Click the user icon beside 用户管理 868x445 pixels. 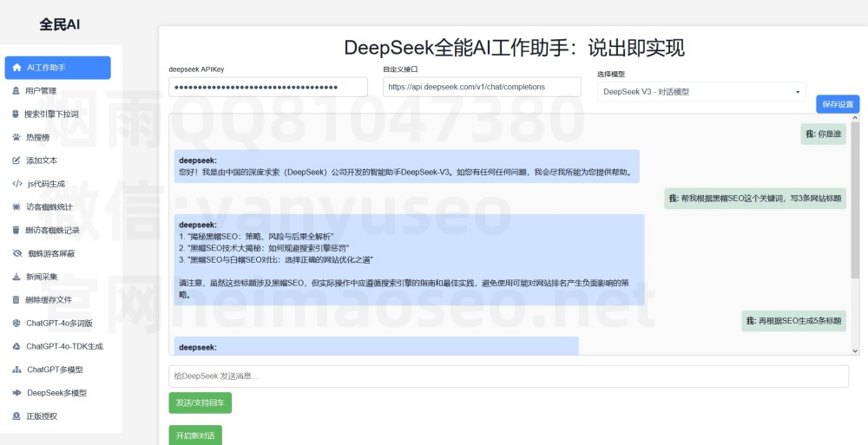click(x=16, y=91)
